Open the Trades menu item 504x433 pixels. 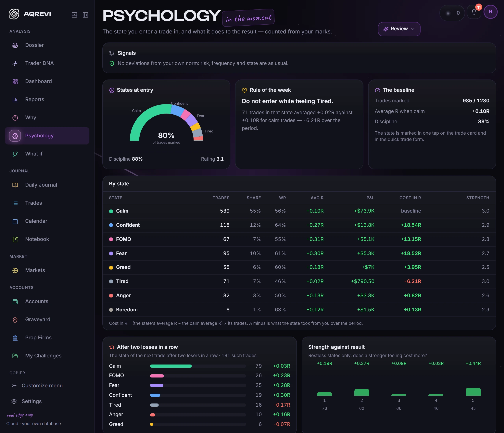[x=47, y=203]
